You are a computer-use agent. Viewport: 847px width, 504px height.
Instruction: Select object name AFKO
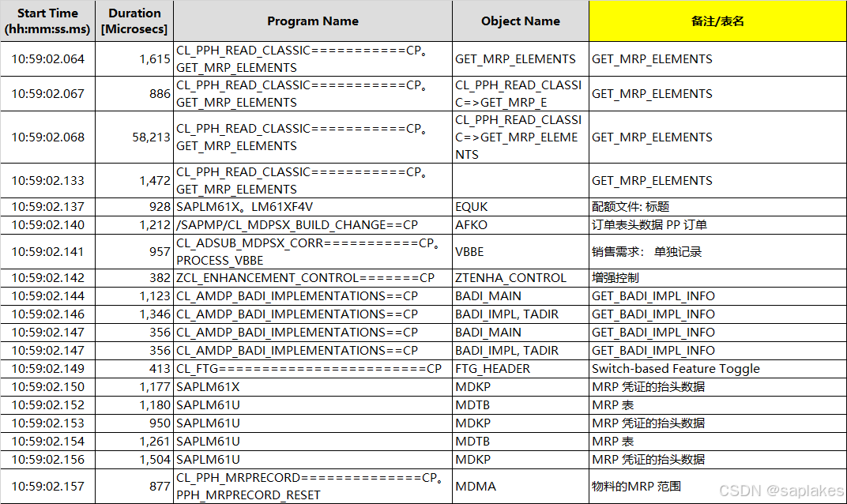point(471,224)
